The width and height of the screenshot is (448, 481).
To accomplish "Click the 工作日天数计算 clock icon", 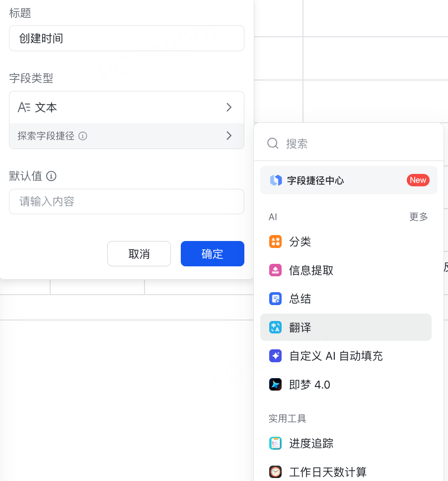I will coord(275,472).
